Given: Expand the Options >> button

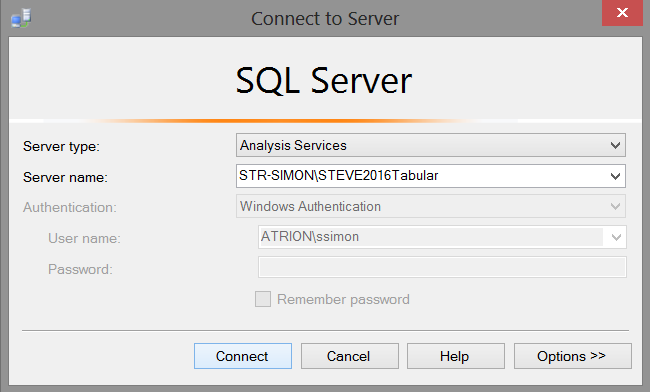Looking at the screenshot, I should tap(572, 356).
